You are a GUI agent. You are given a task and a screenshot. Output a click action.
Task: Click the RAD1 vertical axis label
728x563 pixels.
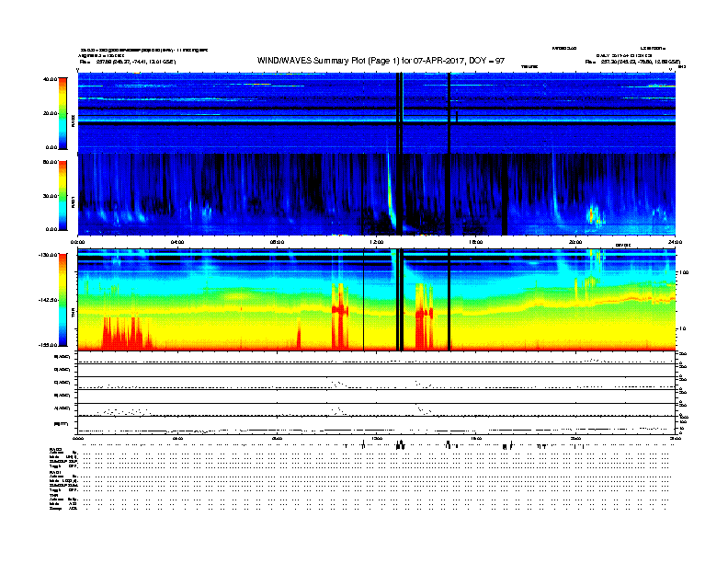tap(73, 202)
